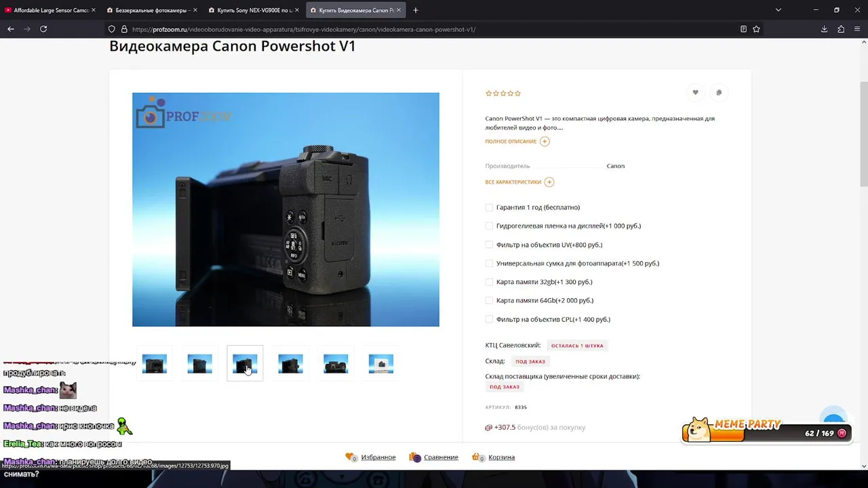This screenshot has height=488, width=868.
Task: Click the артикул 8335 text
Action: point(506,407)
